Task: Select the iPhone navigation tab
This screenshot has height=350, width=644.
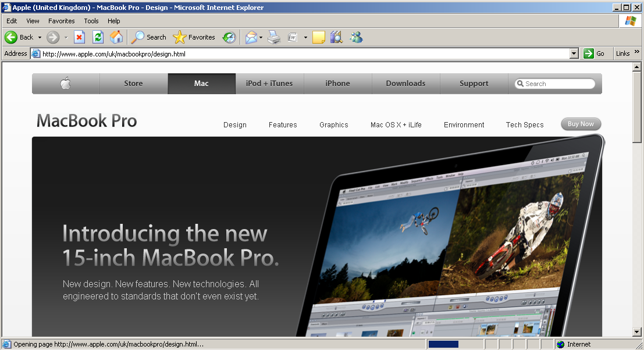Action: 337,84
